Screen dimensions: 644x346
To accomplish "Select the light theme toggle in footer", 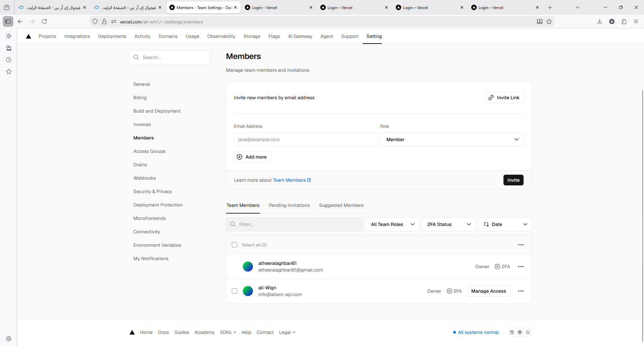I will coord(520,332).
